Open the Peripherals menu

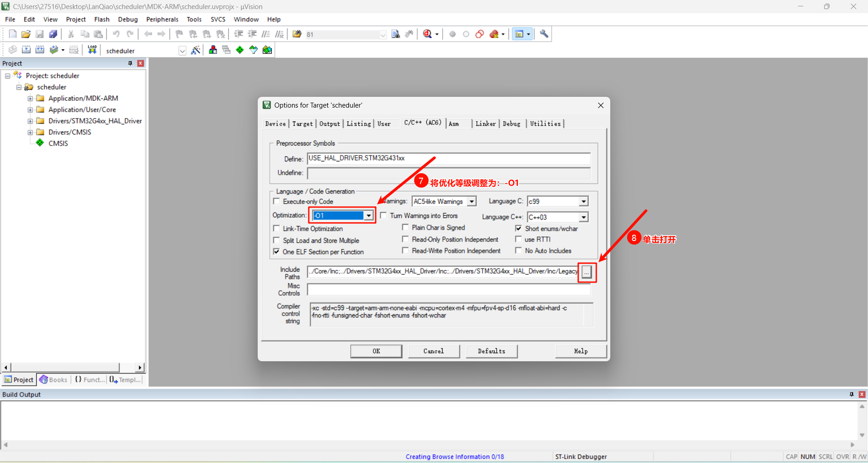click(162, 19)
